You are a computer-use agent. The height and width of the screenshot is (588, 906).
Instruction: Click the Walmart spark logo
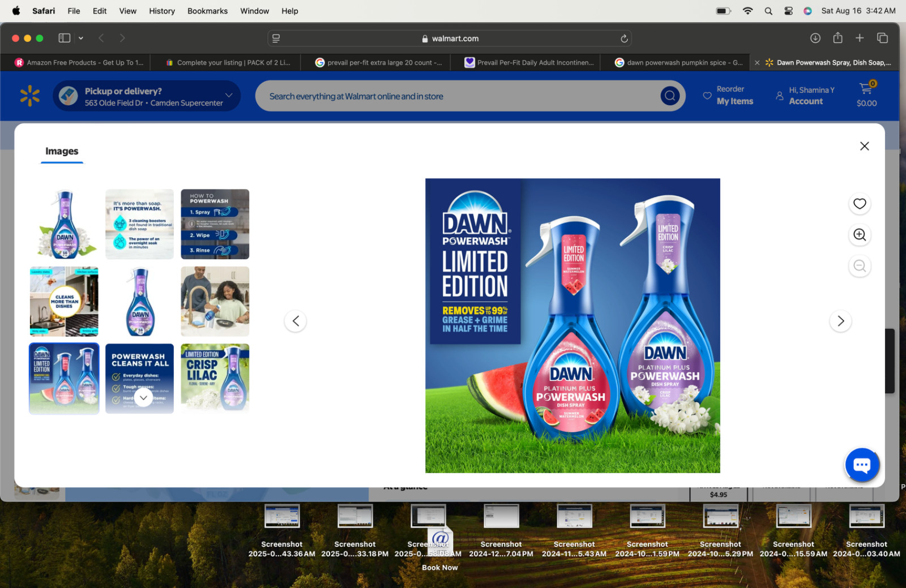[29, 96]
